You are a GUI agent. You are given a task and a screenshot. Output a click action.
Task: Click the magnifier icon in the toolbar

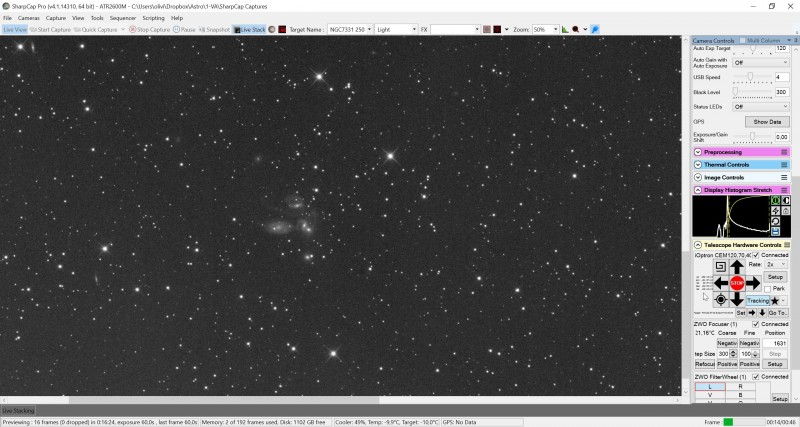(576, 30)
